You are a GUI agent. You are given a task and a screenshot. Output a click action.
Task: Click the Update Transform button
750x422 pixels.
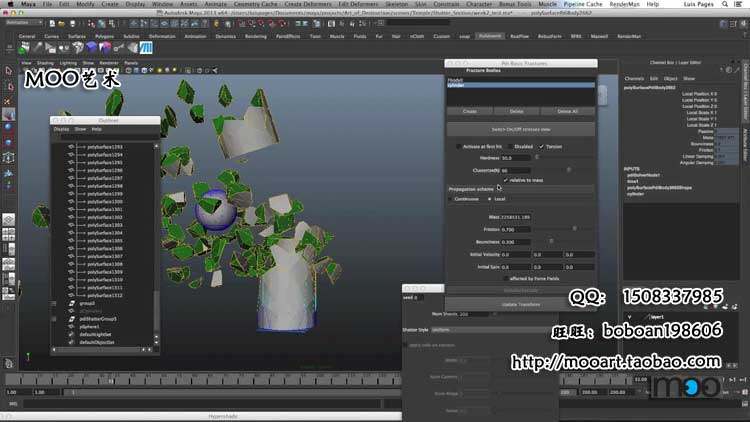(x=520, y=304)
